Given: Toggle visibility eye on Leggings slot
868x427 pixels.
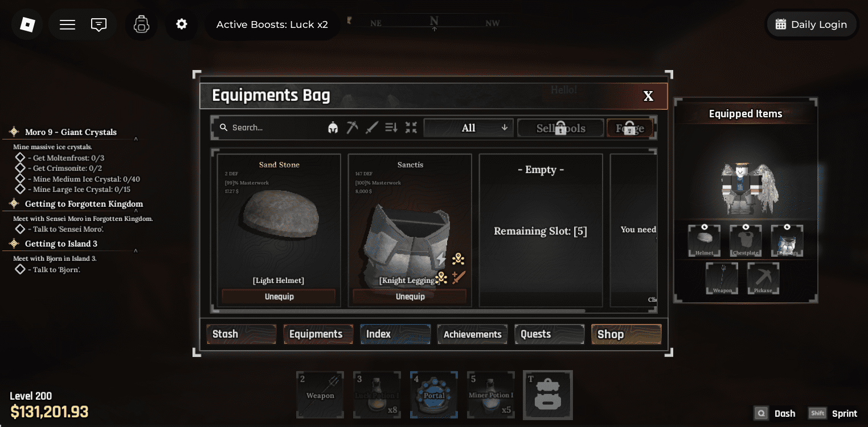Looking at the screenshot, I should (x=787, y=227).
